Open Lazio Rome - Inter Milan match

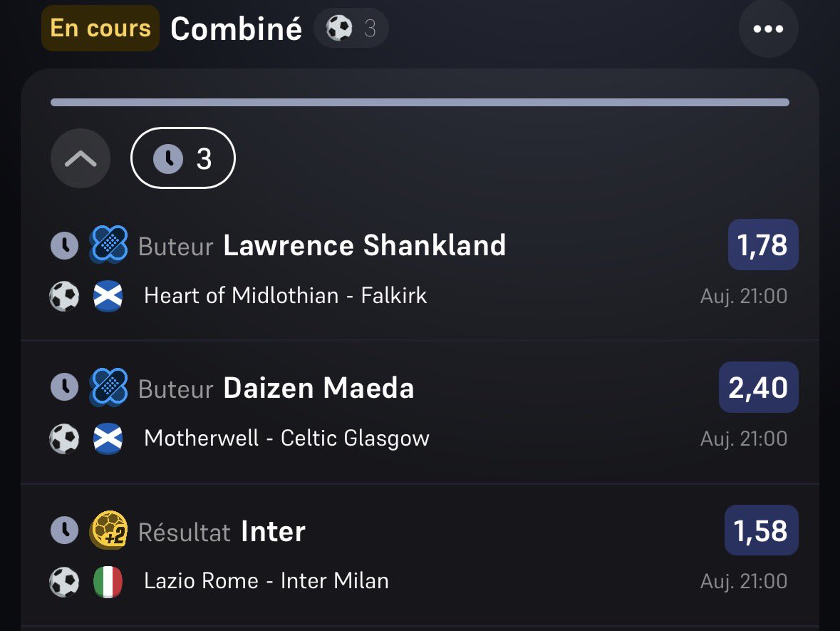click(266, 581)
